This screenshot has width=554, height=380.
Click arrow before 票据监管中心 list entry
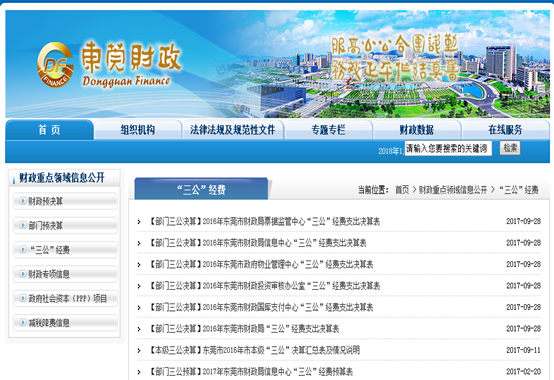[139, 222]
